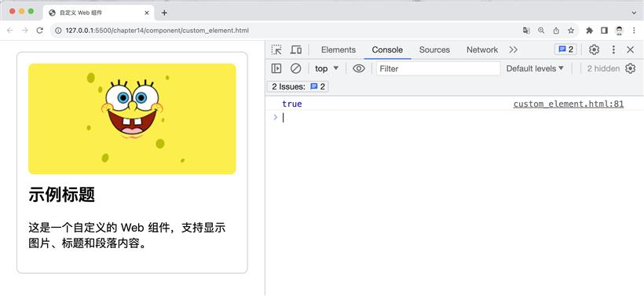
Task: Open the Default levels dropdown
Action: [x=535, y=68]
